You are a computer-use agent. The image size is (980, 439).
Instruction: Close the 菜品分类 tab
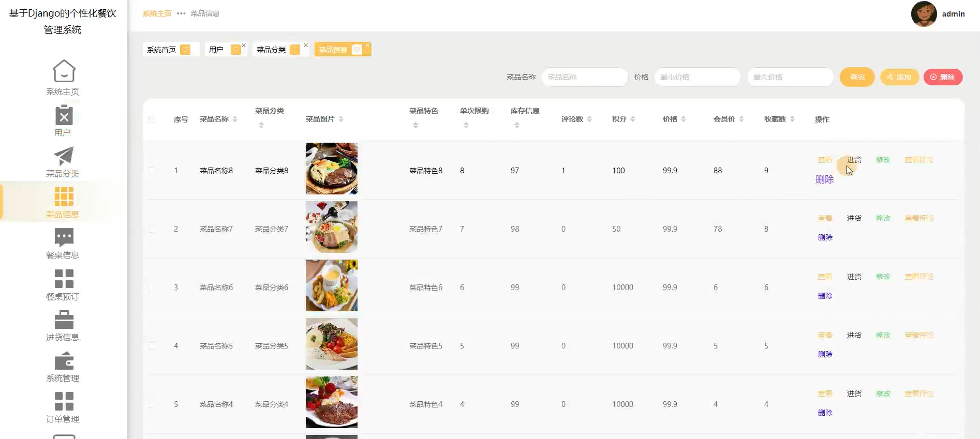306,45
